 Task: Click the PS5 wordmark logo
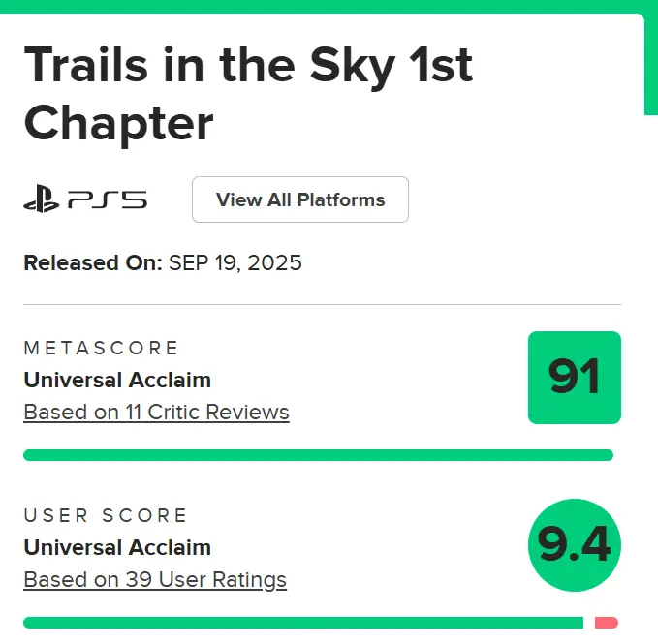108,199
